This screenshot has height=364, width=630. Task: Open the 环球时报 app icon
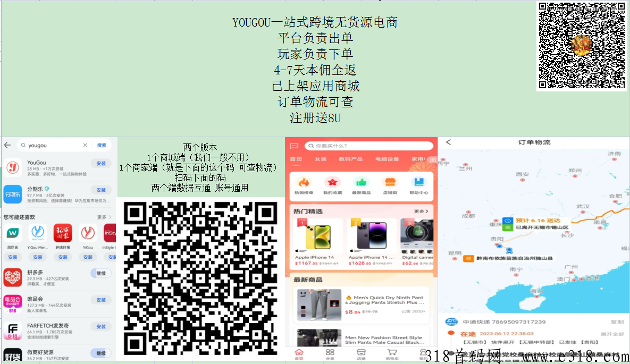point(63,233)
